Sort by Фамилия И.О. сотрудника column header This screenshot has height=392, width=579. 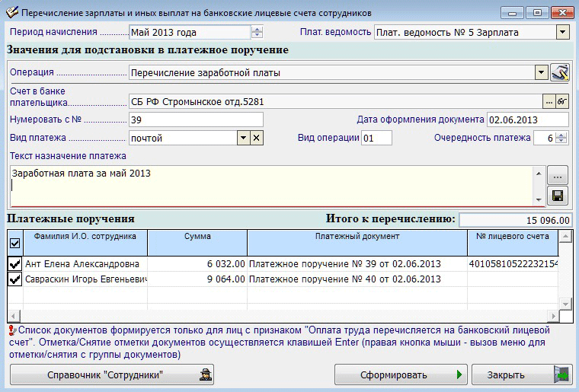click(85, 243)
